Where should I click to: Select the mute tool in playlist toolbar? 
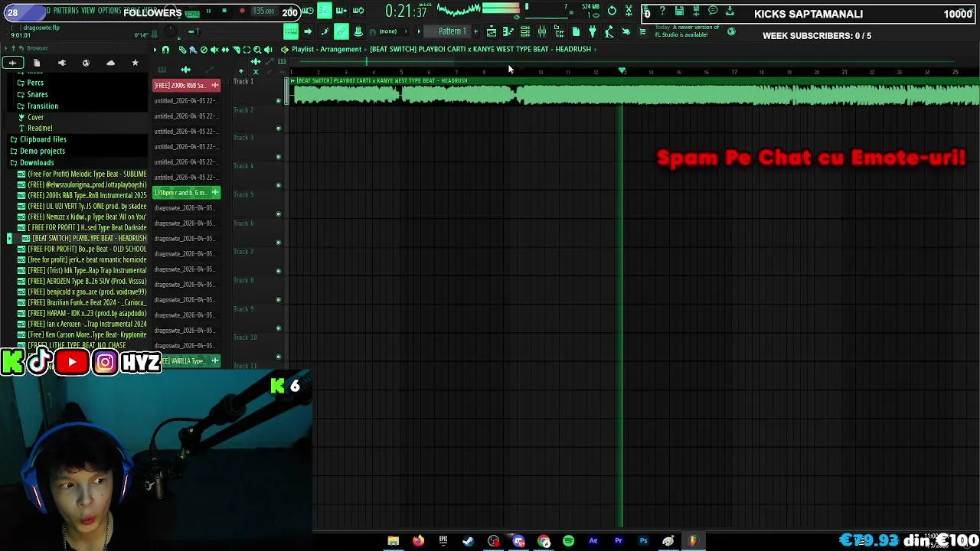tap(214, 50)
